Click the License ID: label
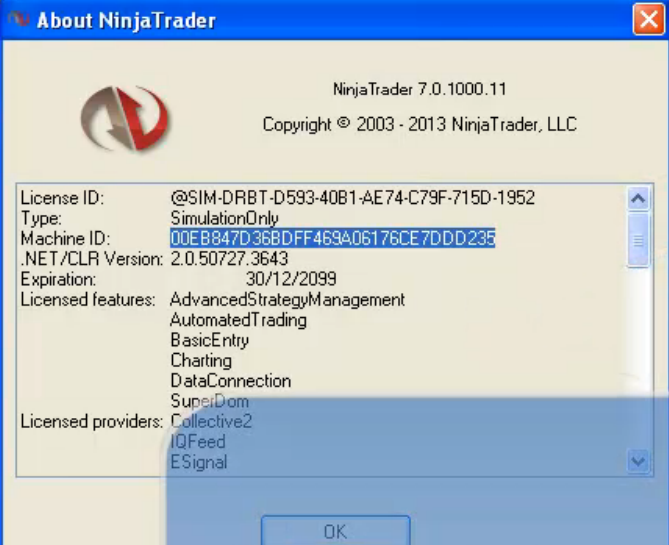Viewport: 669px width, 545px height. coord(62,198)
